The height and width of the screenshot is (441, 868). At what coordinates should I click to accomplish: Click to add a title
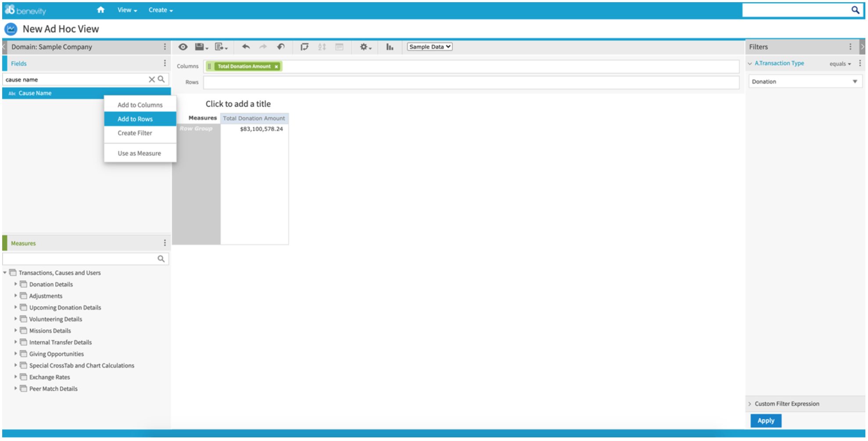pyautogui.click(x=238, y=104)
